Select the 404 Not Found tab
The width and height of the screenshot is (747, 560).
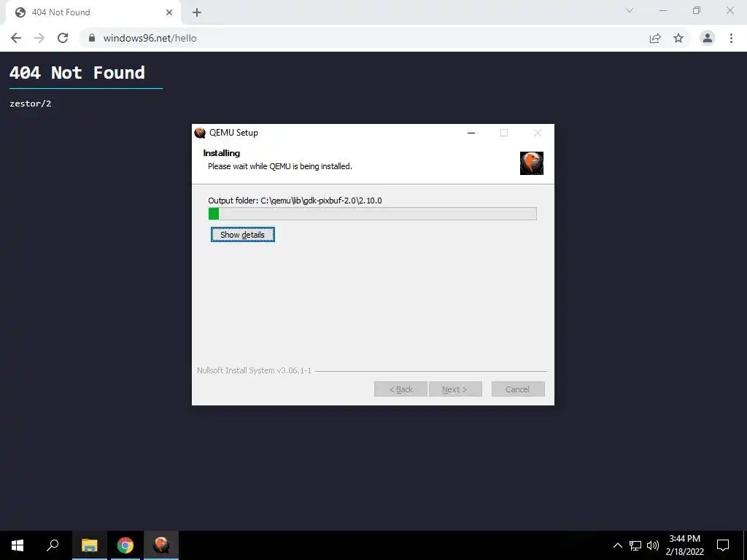pos(93,12)
